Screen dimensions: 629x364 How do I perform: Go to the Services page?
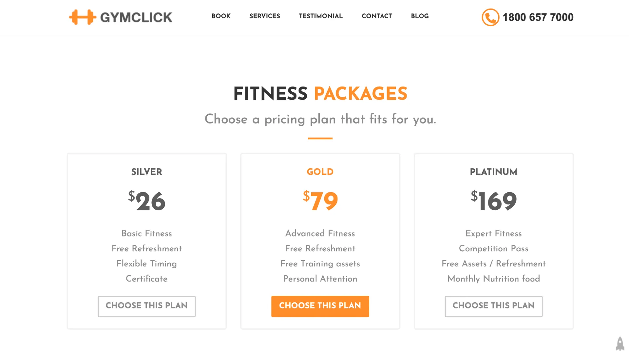point(265,16)
